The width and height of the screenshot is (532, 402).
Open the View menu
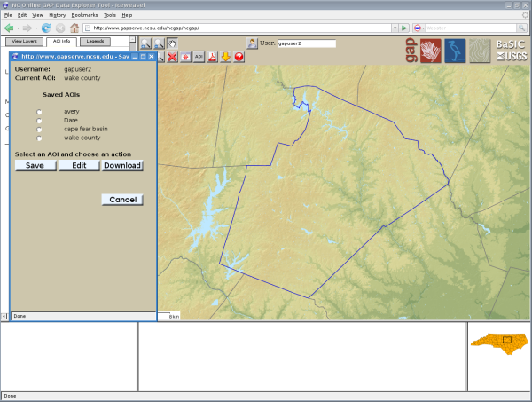point(37,15)
